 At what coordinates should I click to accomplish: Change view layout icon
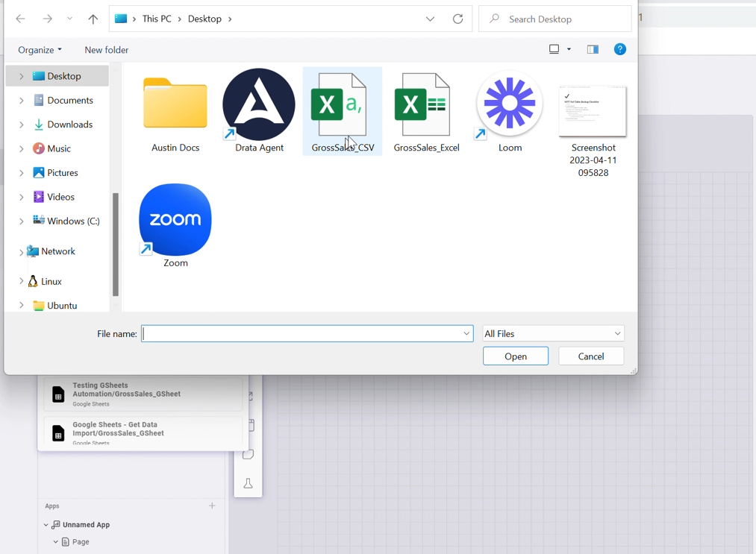pyautogui.click(x=554, y=49)
